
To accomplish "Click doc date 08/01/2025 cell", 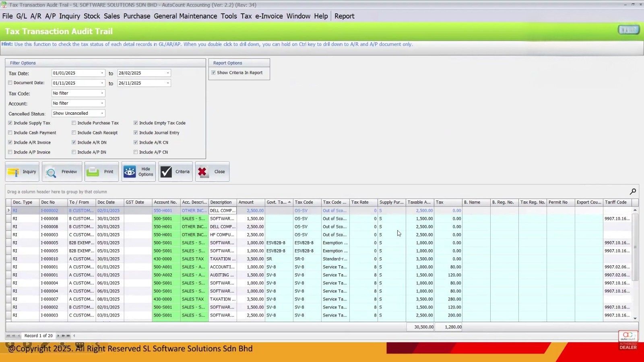I will 110,299.
